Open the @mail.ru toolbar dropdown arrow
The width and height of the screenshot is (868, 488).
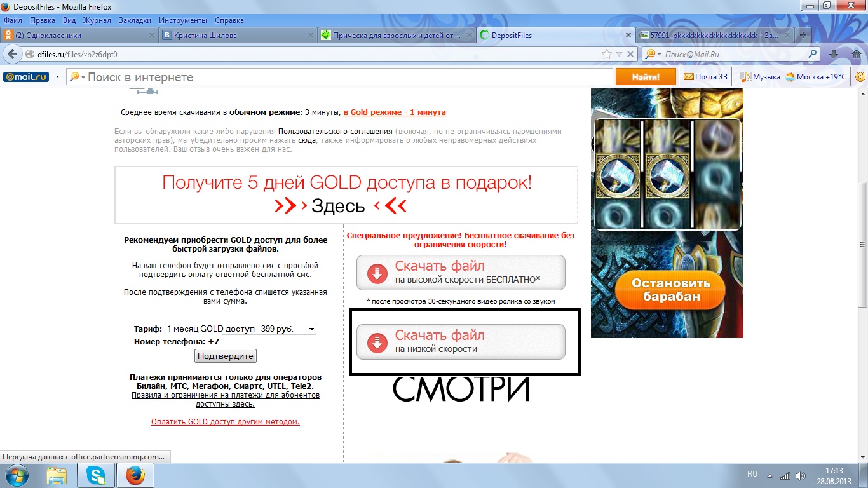57,77
